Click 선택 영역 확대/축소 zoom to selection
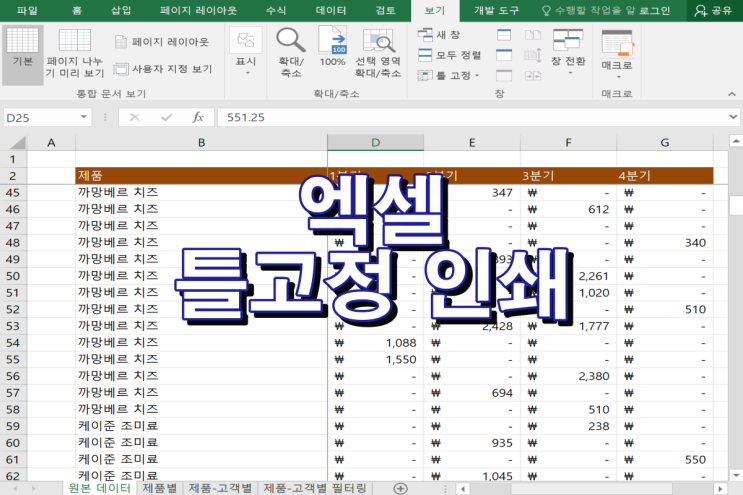 [x=378, y=52]
